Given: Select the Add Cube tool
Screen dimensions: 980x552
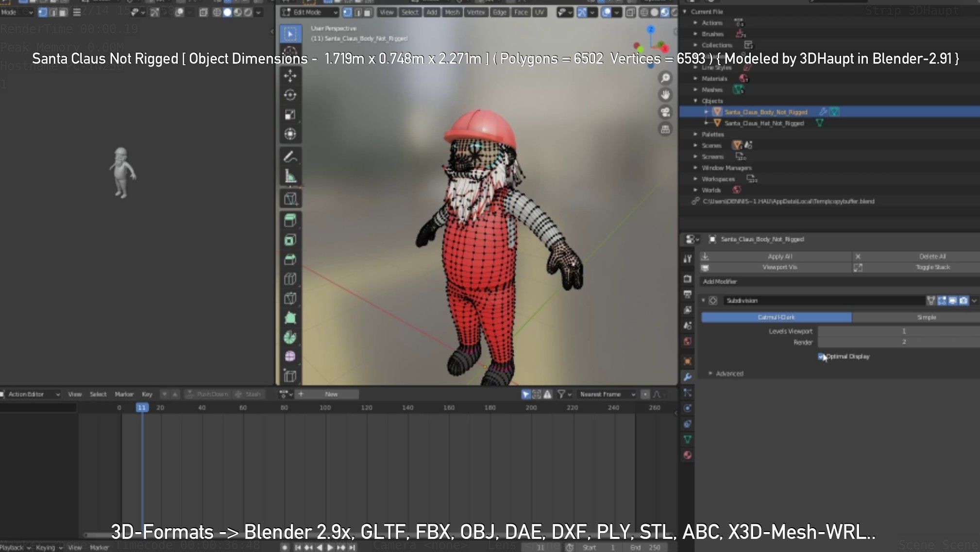Looking at the screenshot, I should 290,198.
